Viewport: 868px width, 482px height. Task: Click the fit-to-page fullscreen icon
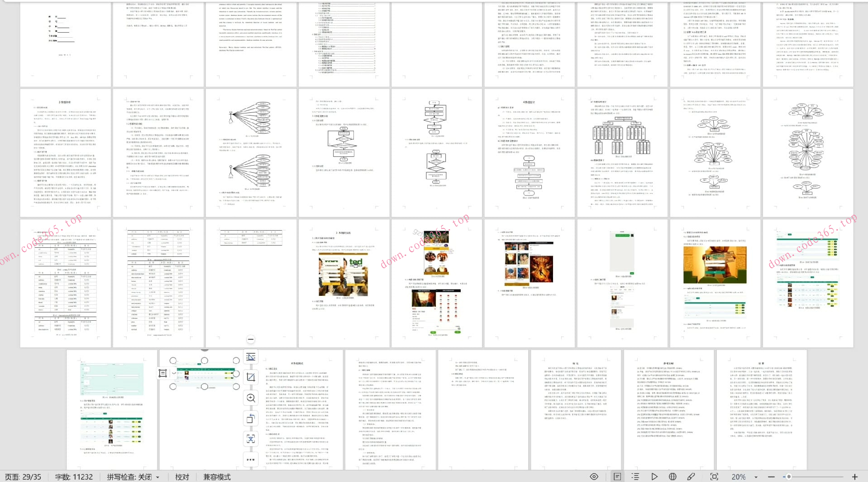point(714,477)
